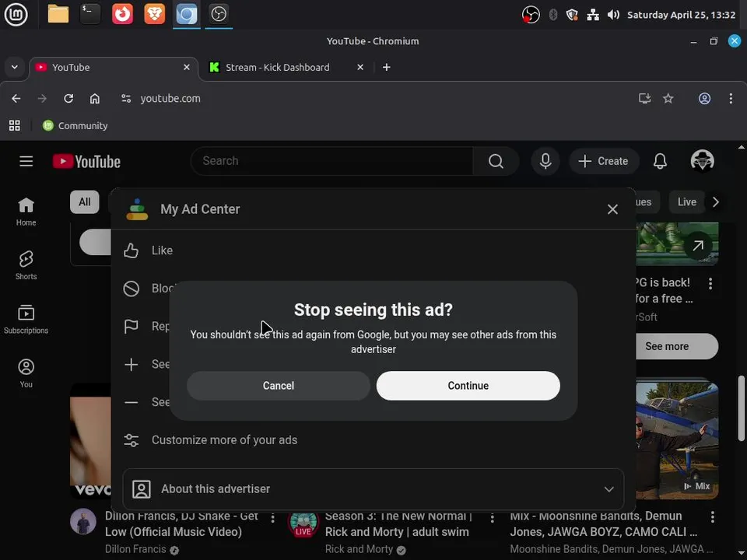The height and width of the screenshot is (560, 747).
Task: Click the page vertical scrollbar thumb
Action: pyautogui.click(x=742, y=408)
